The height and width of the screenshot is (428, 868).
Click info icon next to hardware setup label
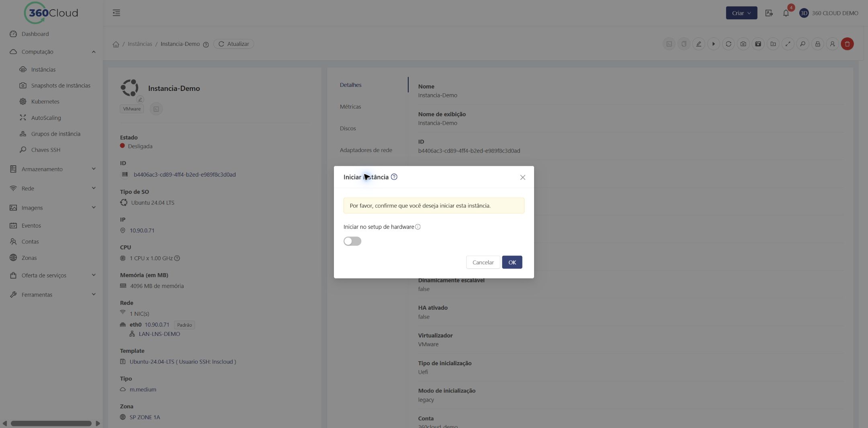(418, 227)
